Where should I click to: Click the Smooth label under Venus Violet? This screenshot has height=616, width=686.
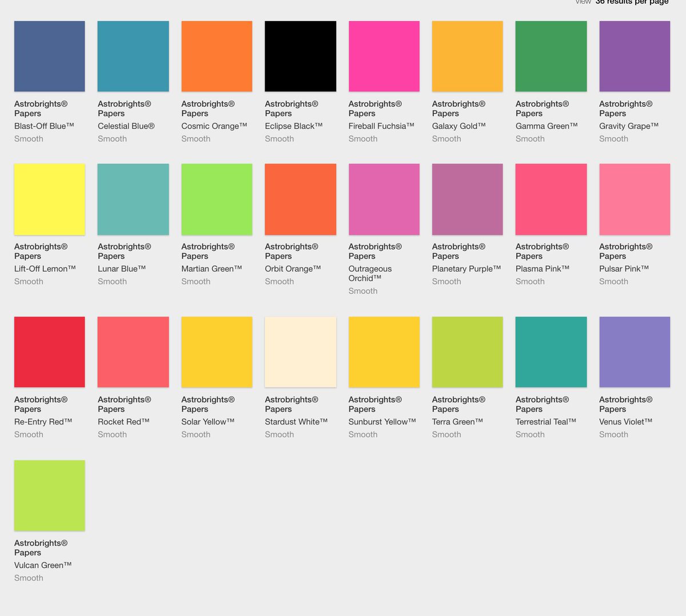613,434
